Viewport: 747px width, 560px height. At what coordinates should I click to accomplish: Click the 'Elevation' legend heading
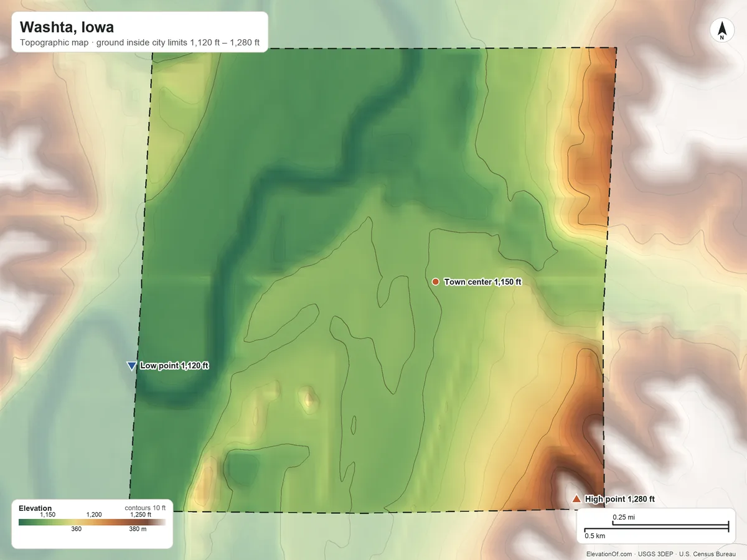click(35, 508)
